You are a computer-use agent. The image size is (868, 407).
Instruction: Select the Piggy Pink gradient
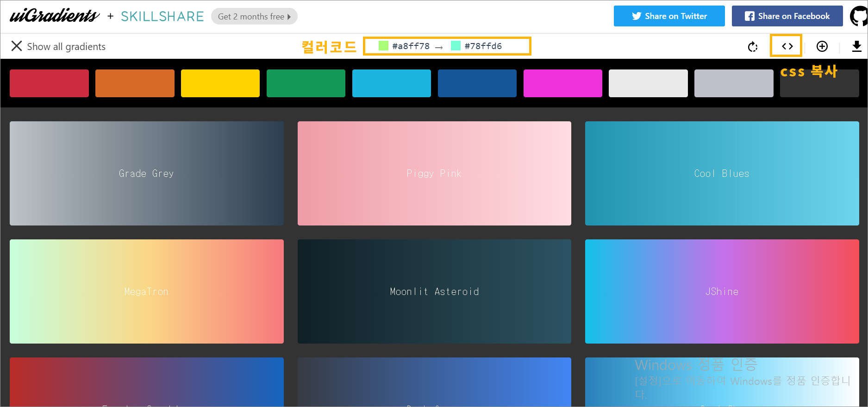(434, 174)
